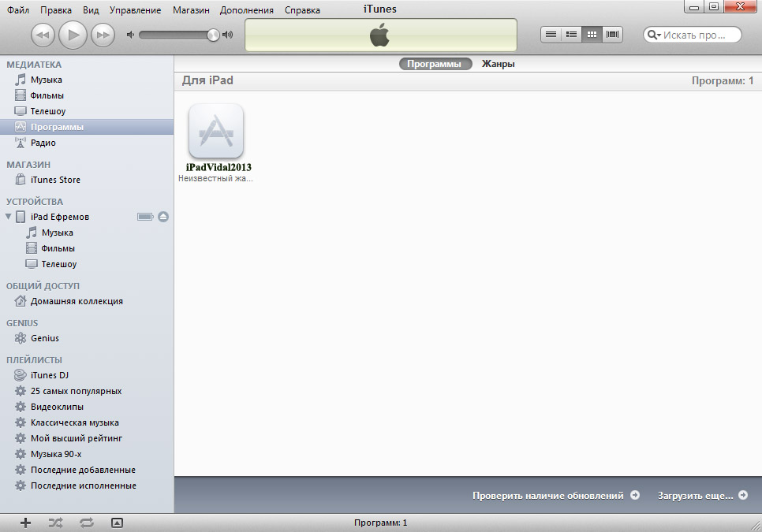Switch to album list view
The width and height of the screenshot is (762, 532).
tap(571, 35)
